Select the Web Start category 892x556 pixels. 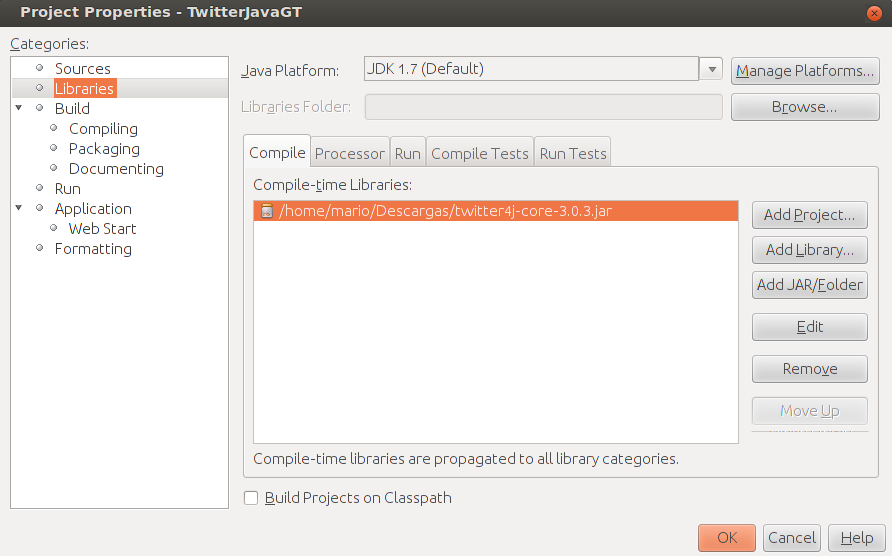(x=102, y=228)
